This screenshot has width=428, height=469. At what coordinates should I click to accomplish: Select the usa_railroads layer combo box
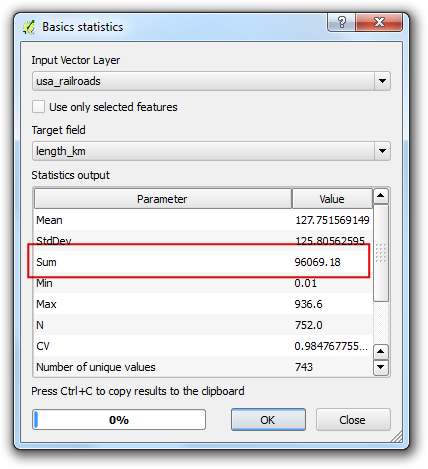tap(211, 81)
